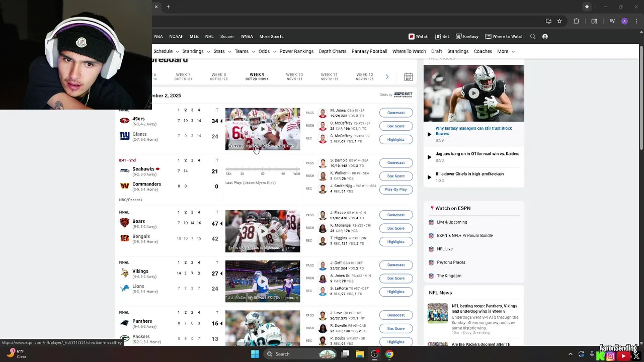
Task: Click the Vikings team logo
Action: tap(124, 273)
